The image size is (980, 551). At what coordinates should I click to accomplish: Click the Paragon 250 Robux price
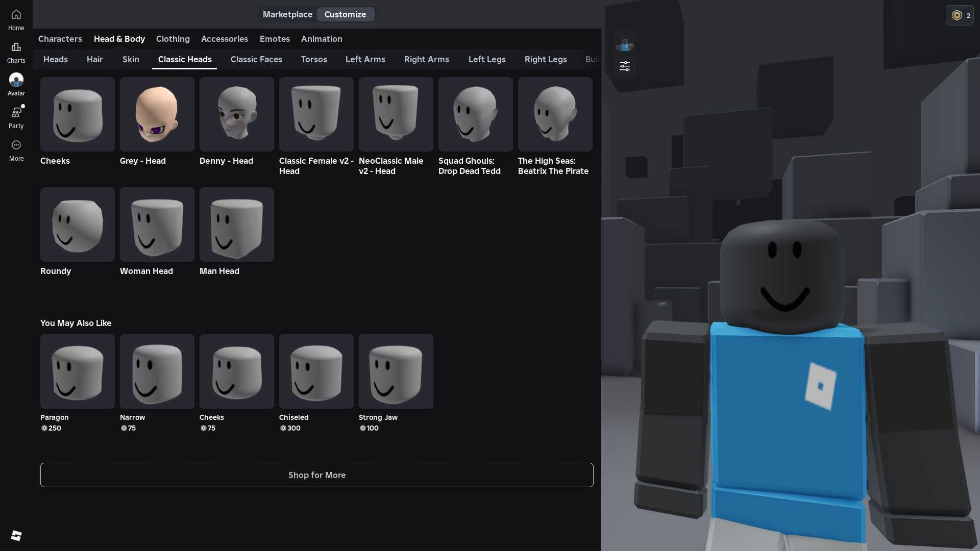coord(51,428)
